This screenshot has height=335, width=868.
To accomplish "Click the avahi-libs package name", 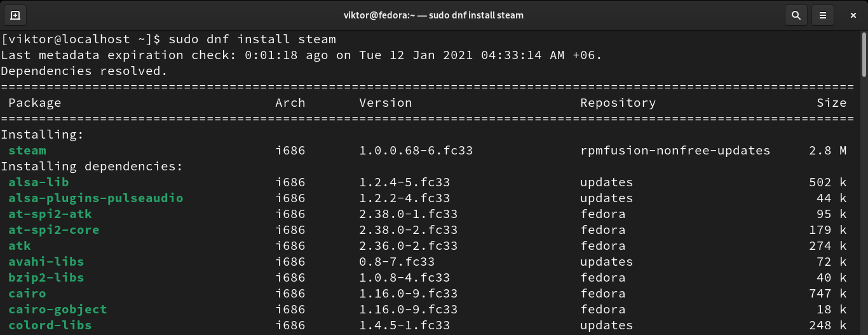I will pyautogui.click(x=46, y=262).
